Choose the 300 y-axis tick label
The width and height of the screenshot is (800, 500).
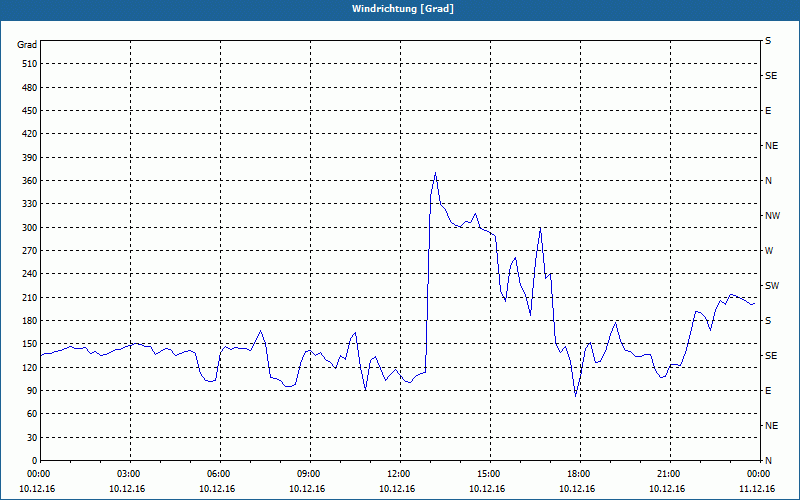point(30,228)
